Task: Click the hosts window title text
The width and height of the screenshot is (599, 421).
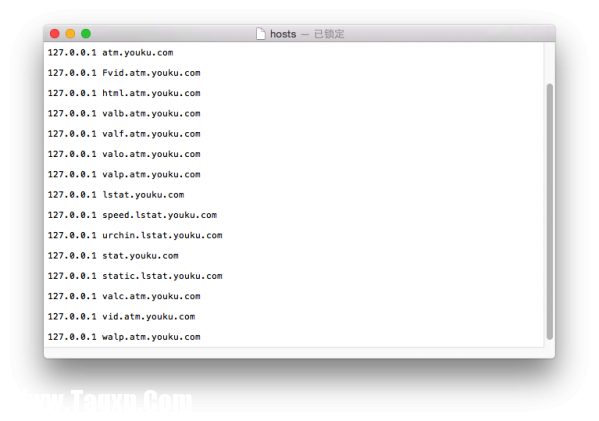Action: pyautogui.click(x=283, y=34)
